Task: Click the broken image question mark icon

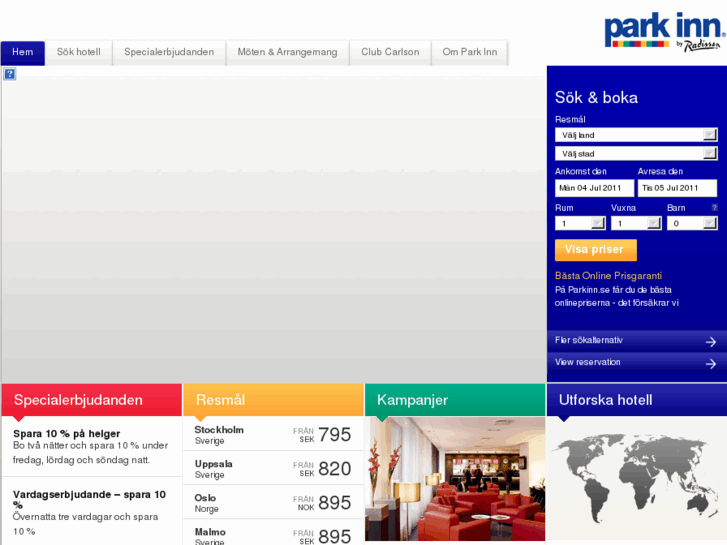Action: tap(10, 74)
